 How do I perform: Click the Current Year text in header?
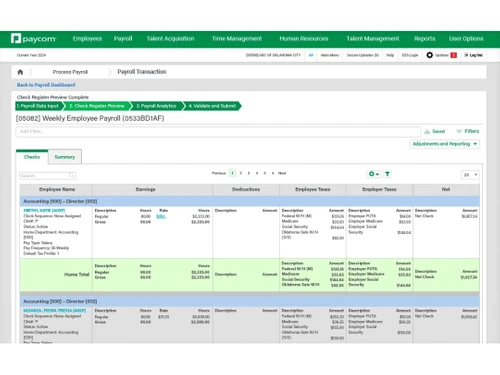click(31, 55)
